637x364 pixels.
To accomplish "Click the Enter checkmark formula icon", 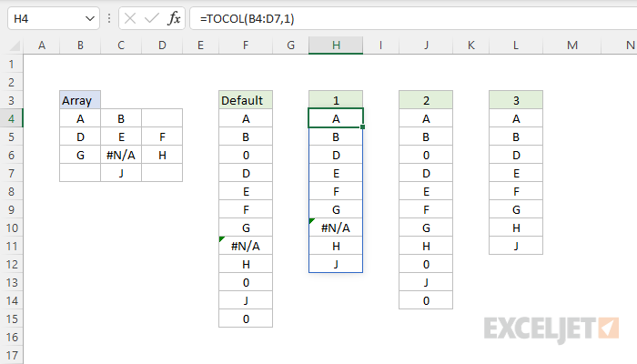I will [x=151, y=17].
